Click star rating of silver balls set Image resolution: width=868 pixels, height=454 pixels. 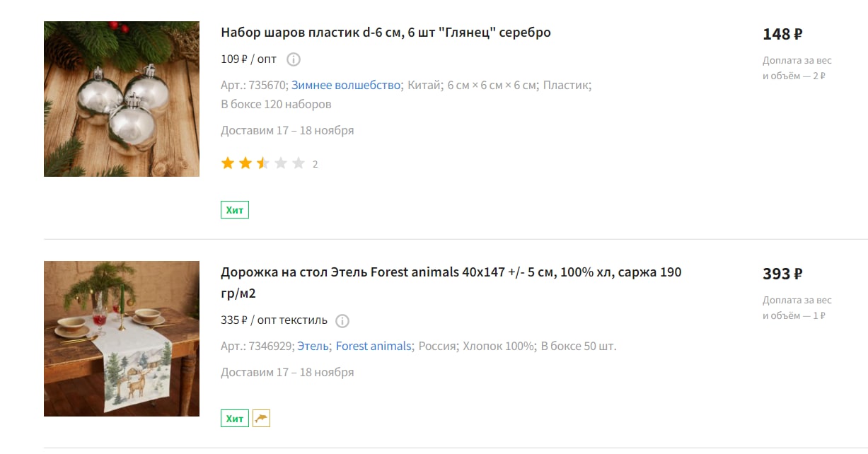[x=263, y=164]
